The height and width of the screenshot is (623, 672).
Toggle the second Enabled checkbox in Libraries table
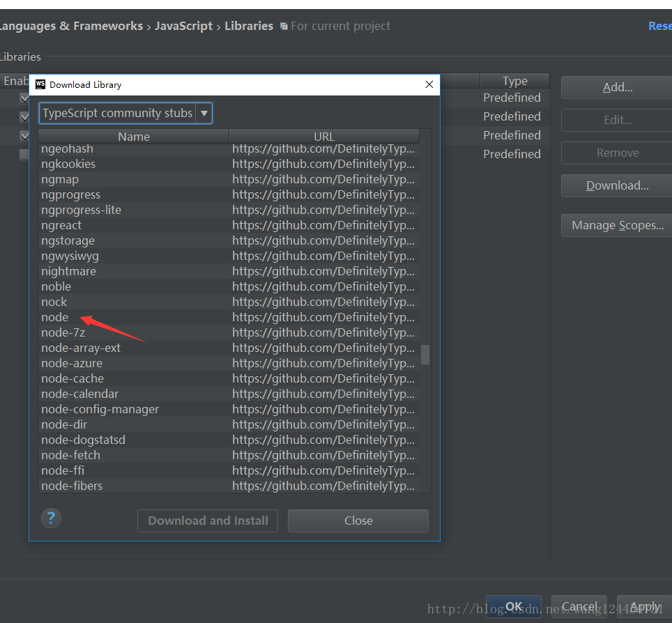(x=24, y=117)
